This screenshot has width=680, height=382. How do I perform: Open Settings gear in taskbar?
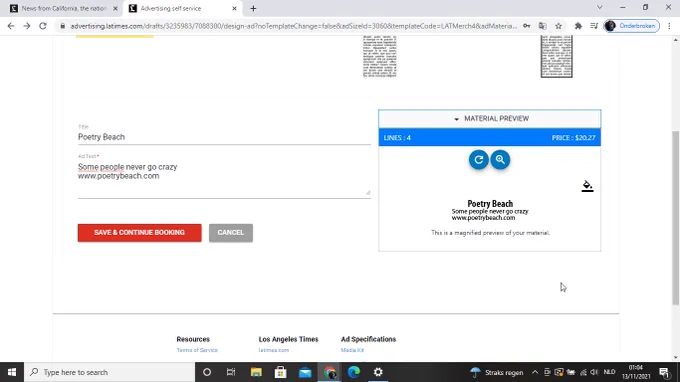(x=378, y=372)
